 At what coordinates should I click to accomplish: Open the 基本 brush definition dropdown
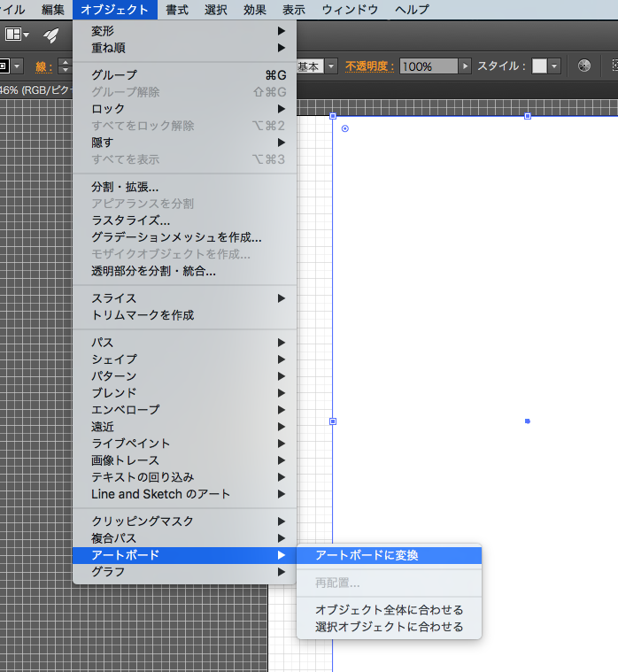331,66
